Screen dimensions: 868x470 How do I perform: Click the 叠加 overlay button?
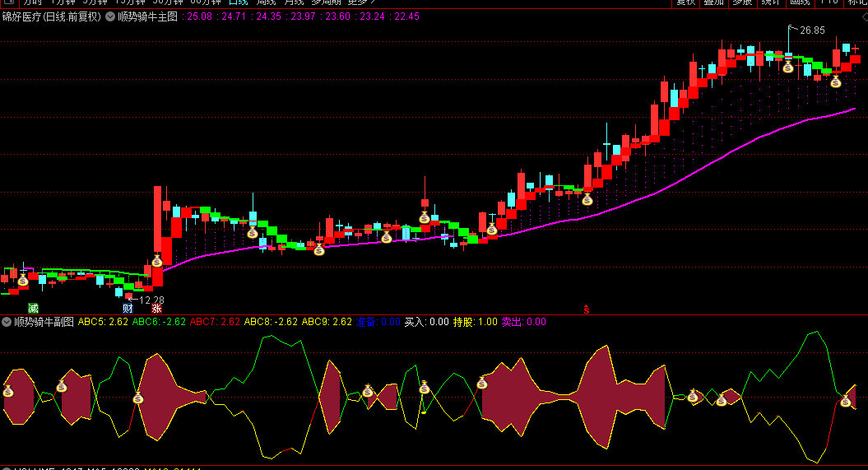(x=714, y=2)
